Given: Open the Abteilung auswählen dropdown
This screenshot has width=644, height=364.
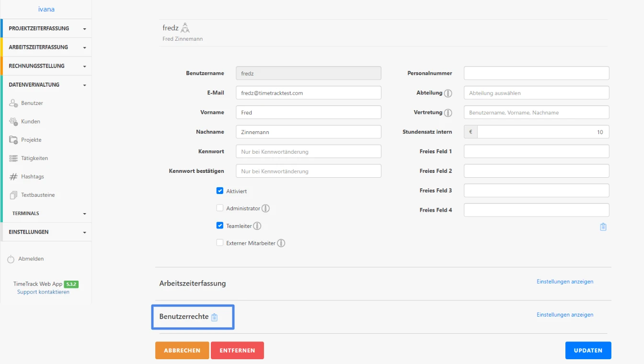Looking at the screenshot, I should click(x=536, y=93).
